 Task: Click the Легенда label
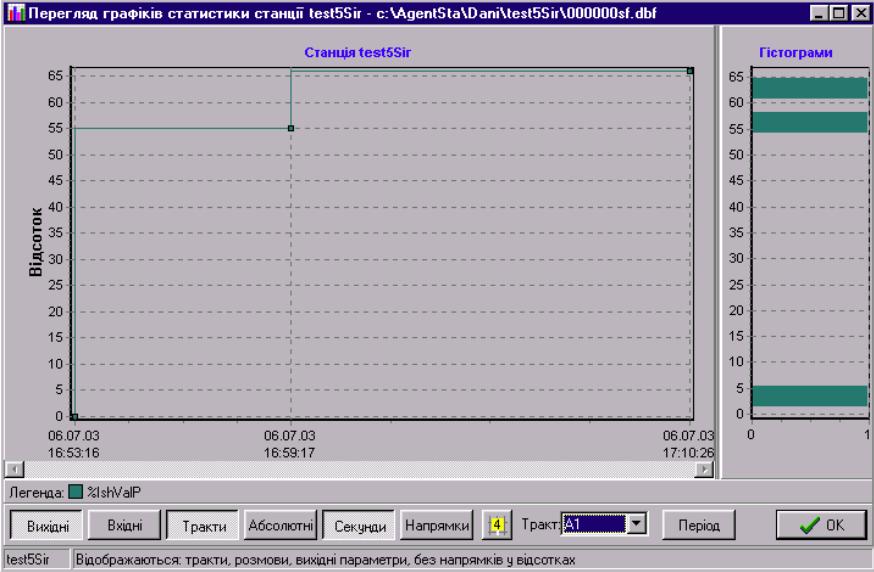pos(36,492)
